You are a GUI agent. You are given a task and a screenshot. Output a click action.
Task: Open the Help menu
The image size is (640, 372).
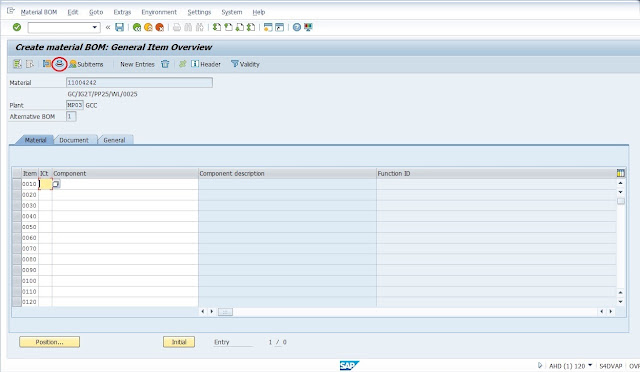[259, 12]
